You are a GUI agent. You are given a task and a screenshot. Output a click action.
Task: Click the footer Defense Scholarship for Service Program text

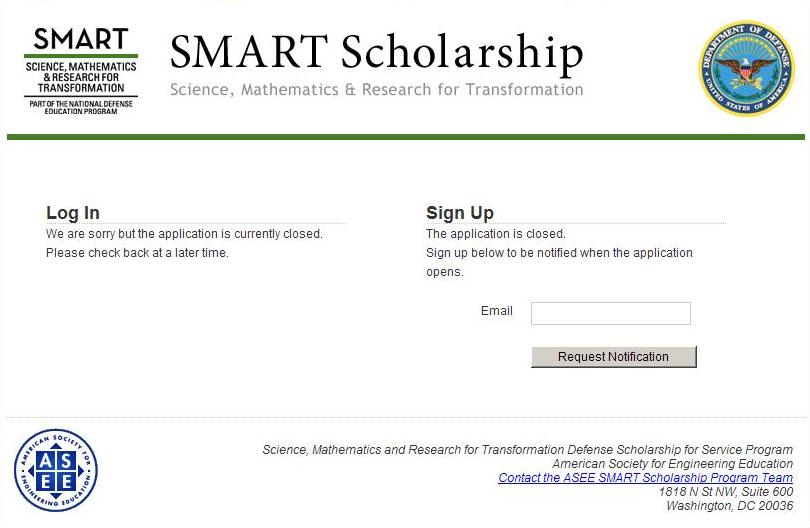tap(527, 450)
